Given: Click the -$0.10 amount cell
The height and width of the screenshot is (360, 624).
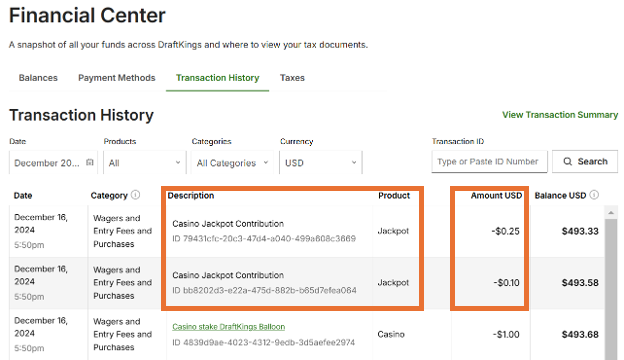Looking at the screenshot, I should pyautogui.click(x=506, y=283).
